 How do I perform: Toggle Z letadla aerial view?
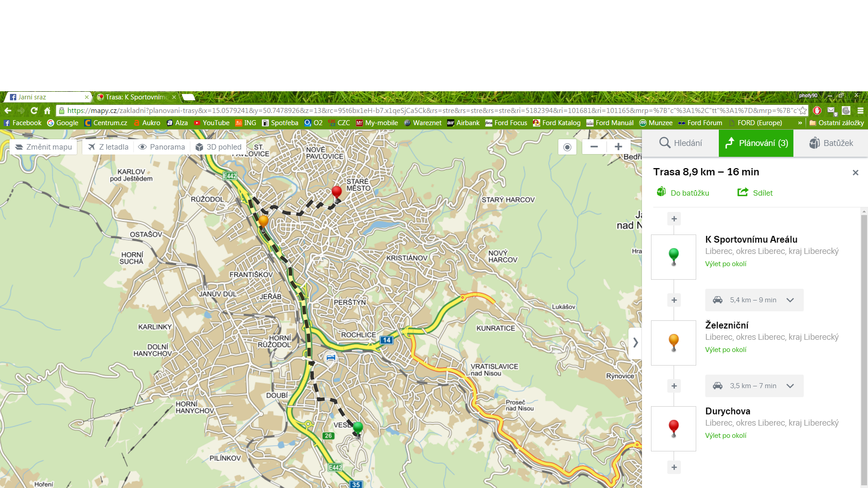(x=108, y=147)
